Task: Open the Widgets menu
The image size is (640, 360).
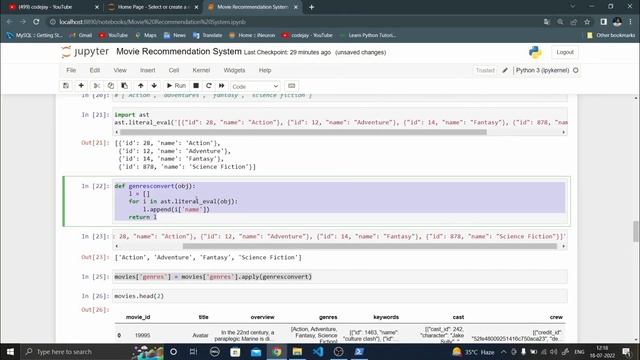Action: tap(234, 70)
